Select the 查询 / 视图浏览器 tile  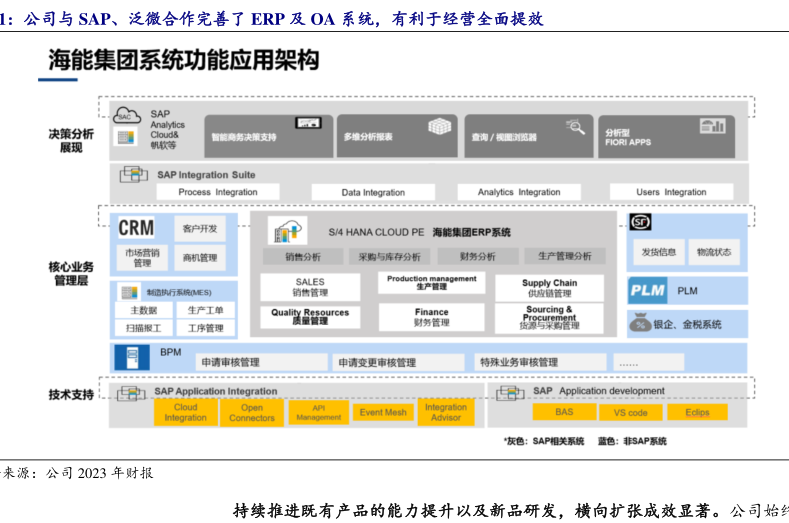[x=529, y=136]
